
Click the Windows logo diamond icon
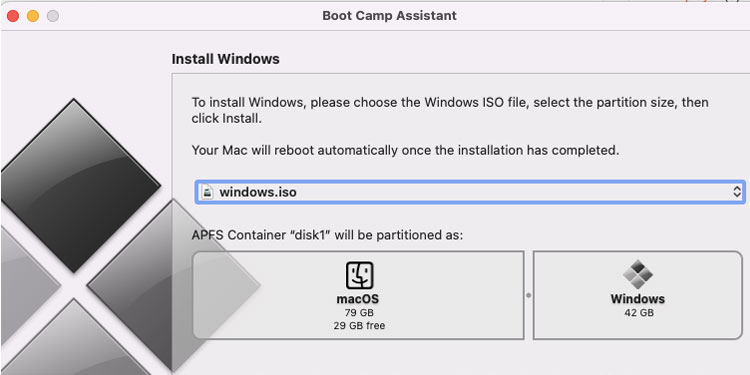pyautogui.click(x=638, y=274)
